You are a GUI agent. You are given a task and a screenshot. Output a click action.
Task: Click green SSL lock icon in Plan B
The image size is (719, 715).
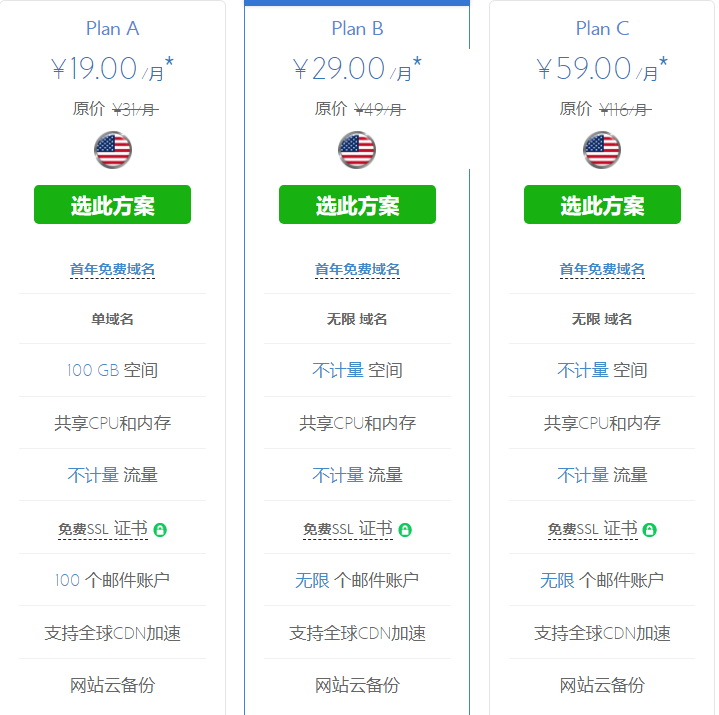(405, 529)
